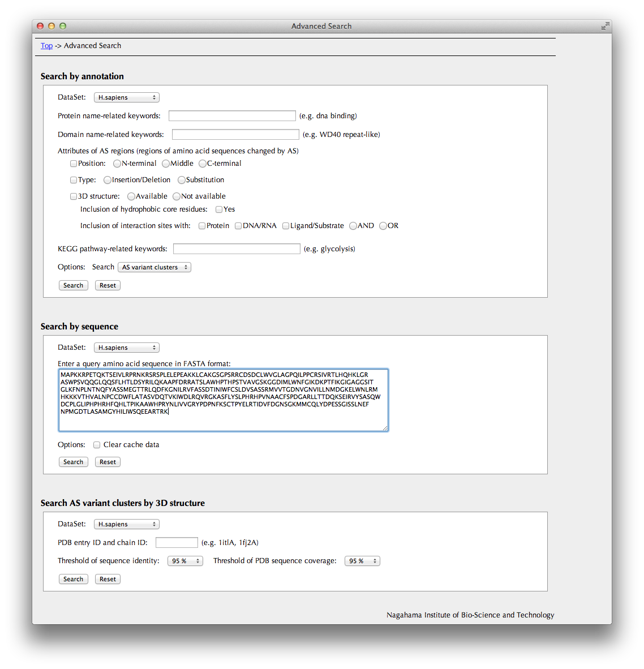
Task: Click the Top breadcrumb link
Action: pyautogui.click(x=46, y=46)
